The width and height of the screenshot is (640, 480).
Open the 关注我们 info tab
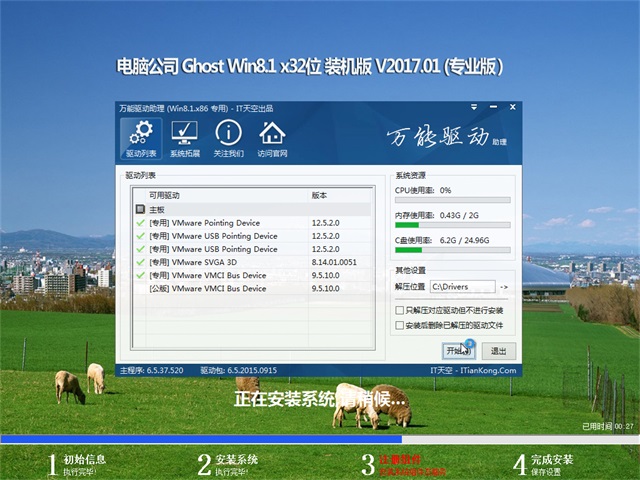point(229,139)
